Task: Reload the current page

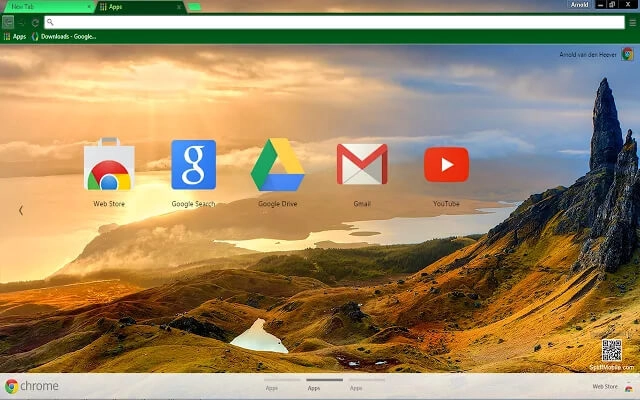Action: point(36,22)
